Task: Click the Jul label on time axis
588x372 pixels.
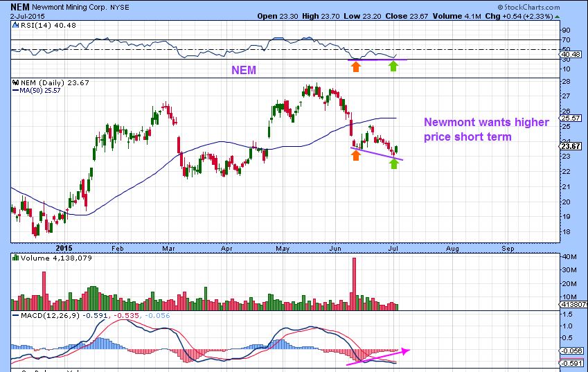Action: pyautogui.click(x=393, y=248)
